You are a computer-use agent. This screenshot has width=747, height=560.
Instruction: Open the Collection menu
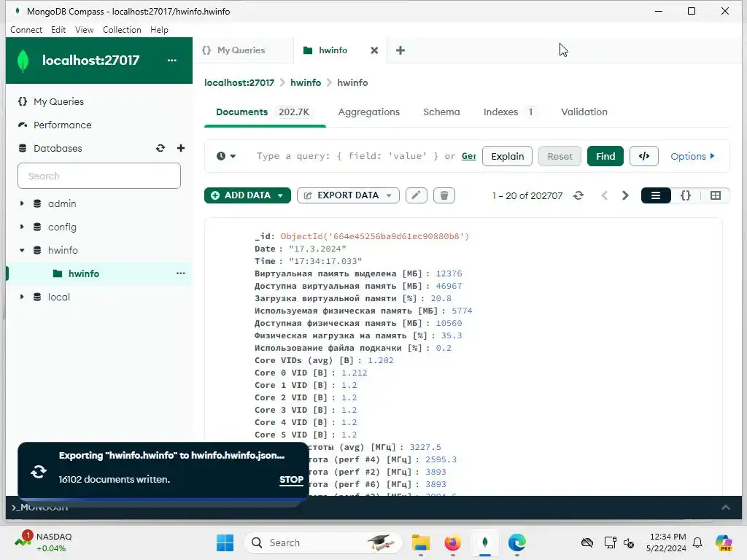(122, 29)
